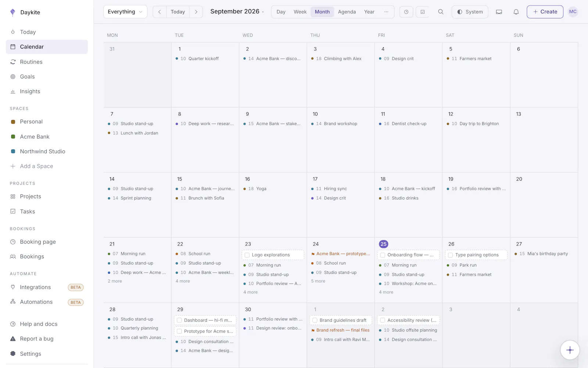Open Automations in the sidebar

[x=47, y=302]
